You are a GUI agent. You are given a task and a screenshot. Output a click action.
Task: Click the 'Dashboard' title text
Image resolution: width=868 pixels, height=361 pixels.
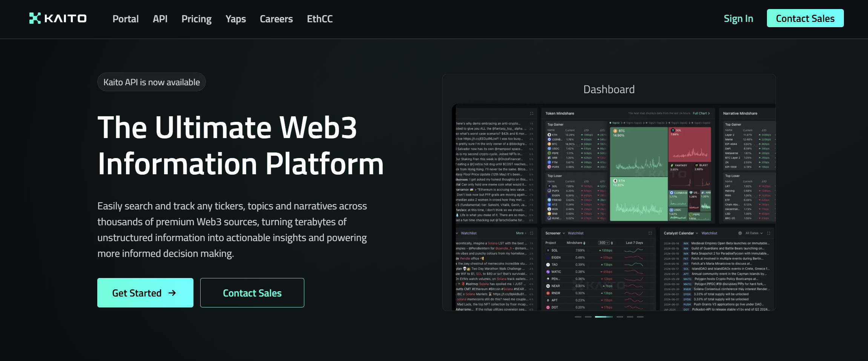[x=609, y=89]
